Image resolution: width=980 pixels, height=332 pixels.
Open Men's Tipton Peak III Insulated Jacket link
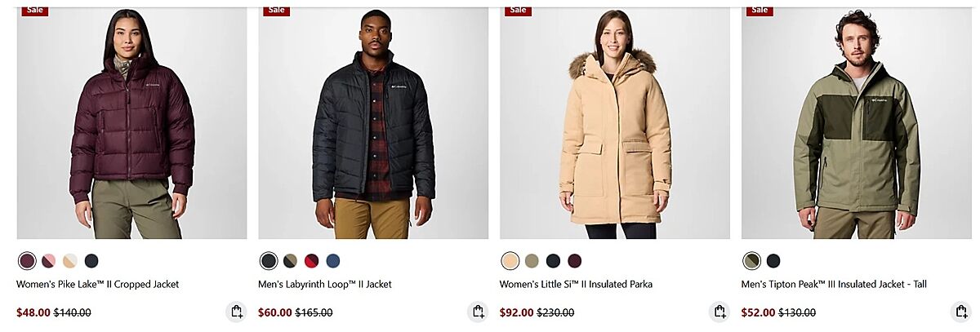click(834, 285)
